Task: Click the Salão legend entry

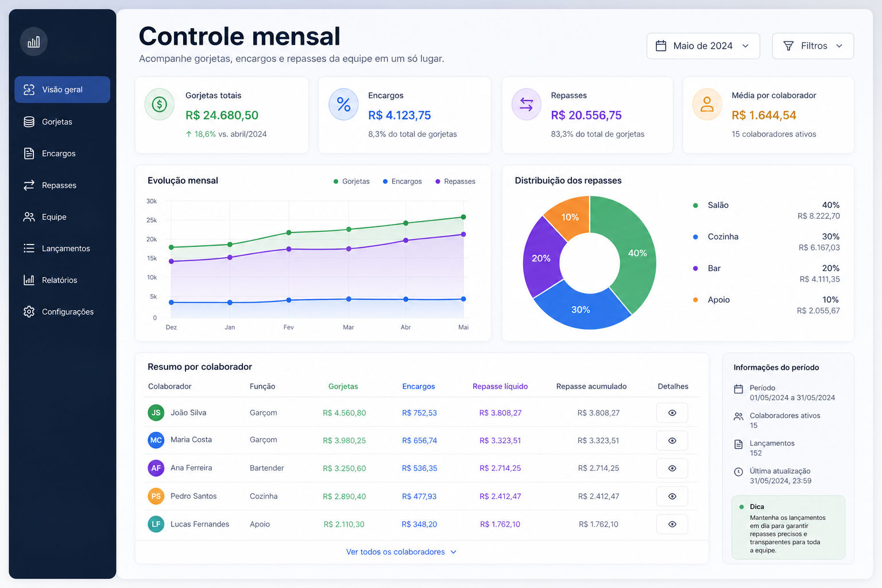Action: pyautogui.click(x=767, y=210)
